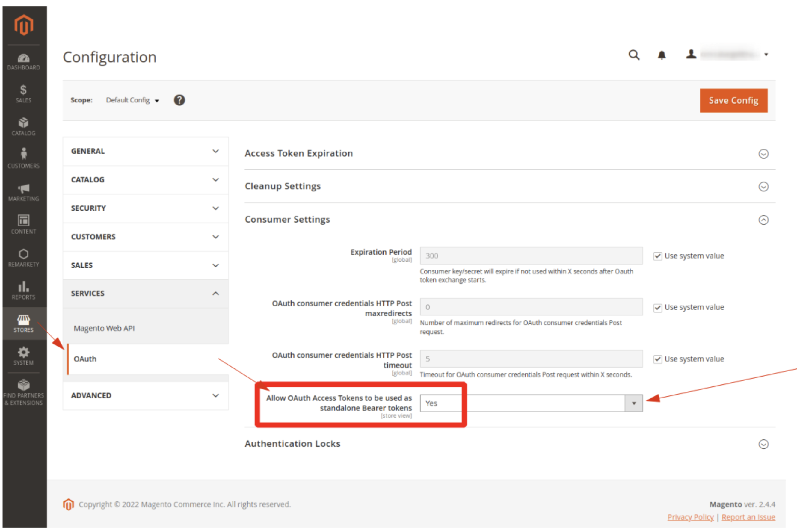The image size is (797, 532).
Task: Click the Configuration page title
Action: tap(110, 57)
